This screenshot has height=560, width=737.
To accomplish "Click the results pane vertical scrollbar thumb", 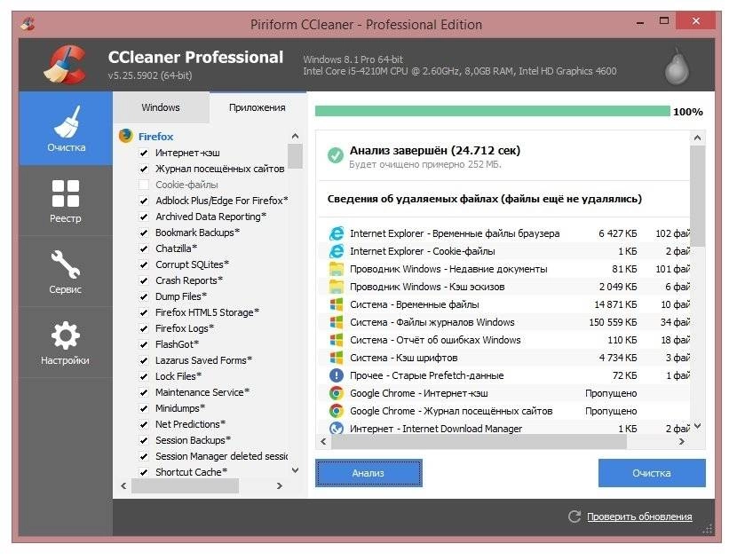I will click(x=698, y=195).
